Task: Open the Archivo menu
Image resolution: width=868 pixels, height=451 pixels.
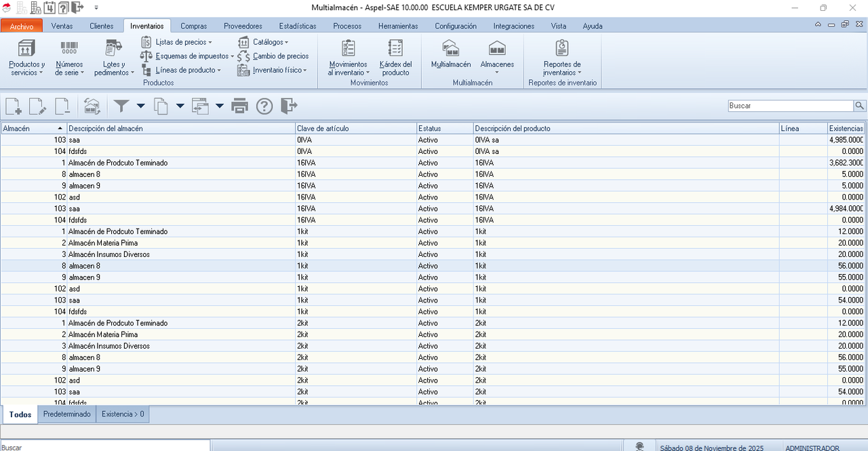Action: tap(22, 26)
